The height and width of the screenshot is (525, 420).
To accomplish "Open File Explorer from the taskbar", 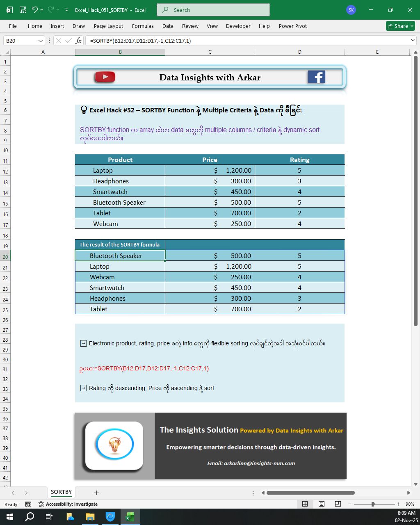I will pos(90,517).
